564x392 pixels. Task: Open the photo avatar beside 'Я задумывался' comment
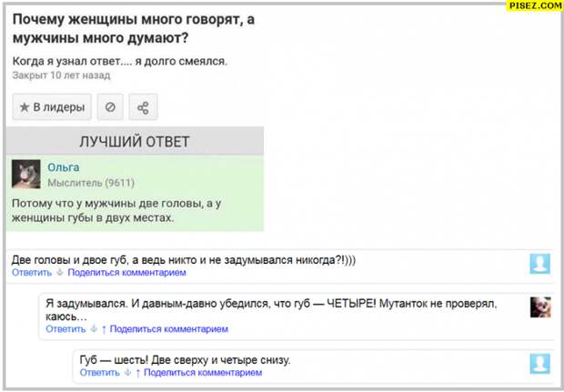540,307
